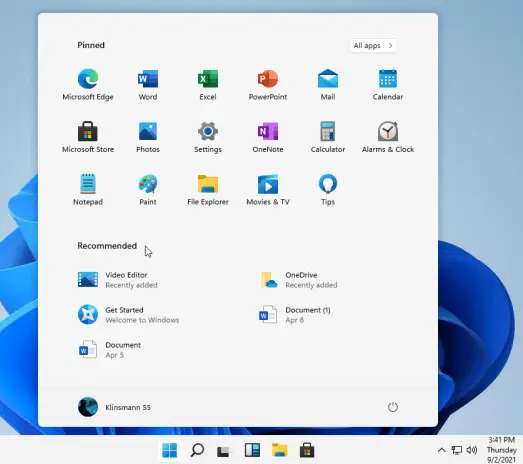Open recommended OneDrive item

pyautogui.click(x=299, y=280)
